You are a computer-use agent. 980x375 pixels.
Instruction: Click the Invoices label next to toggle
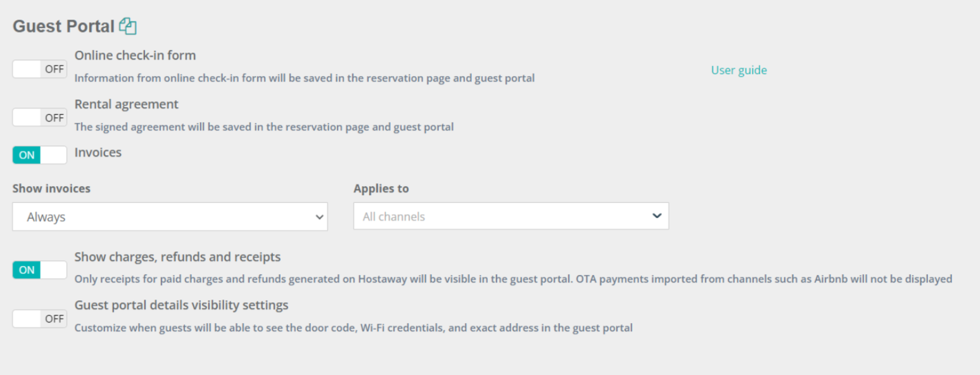pos(98,152)
